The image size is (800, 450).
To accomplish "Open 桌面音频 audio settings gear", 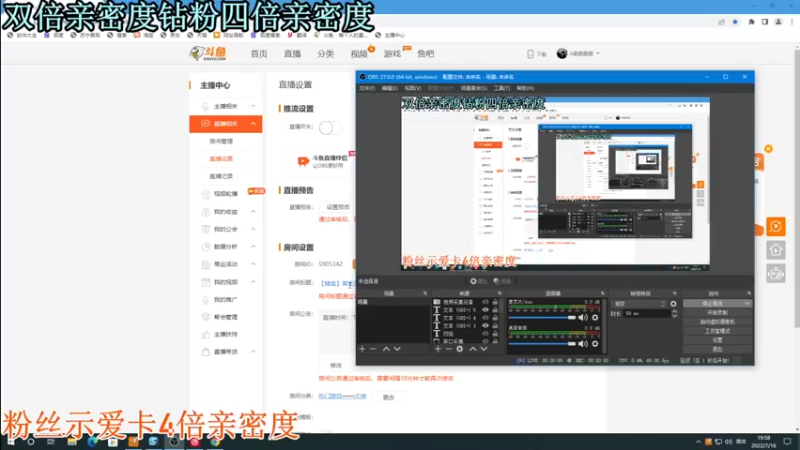I will pos(595,344).
